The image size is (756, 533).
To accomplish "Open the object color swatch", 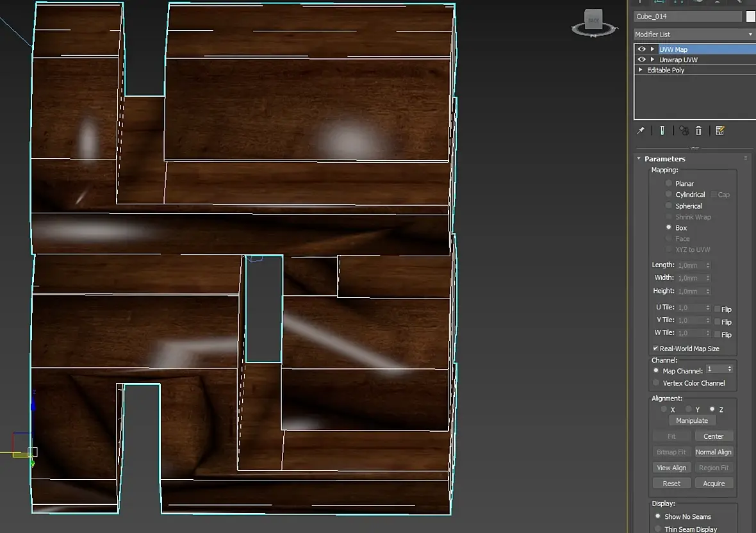I will [x=751, y=17].
